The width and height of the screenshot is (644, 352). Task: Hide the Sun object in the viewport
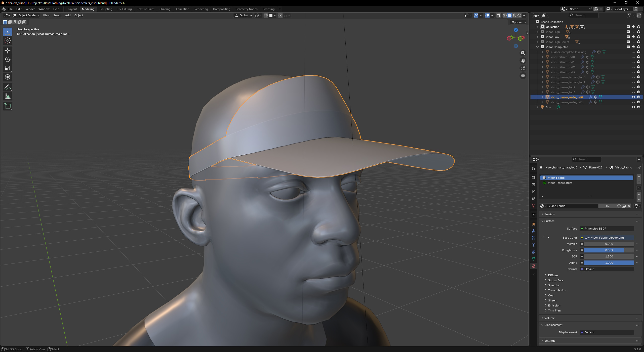(633, 107)
